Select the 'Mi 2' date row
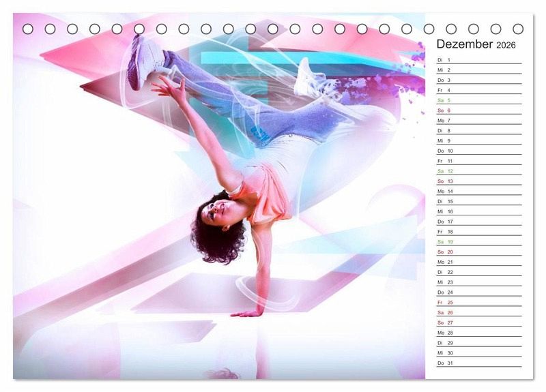Viewport: 546px width, 392px height. [x=479, y=70]
